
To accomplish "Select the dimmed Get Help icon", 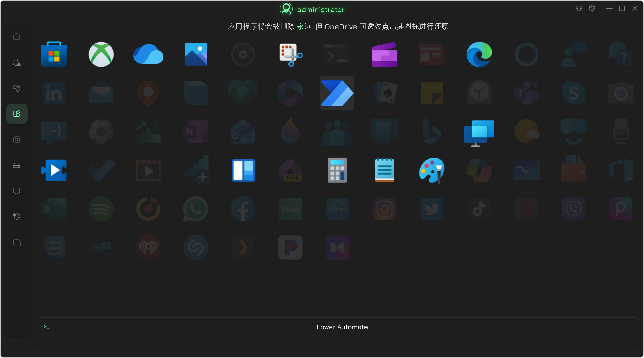I will click(621, 54).
